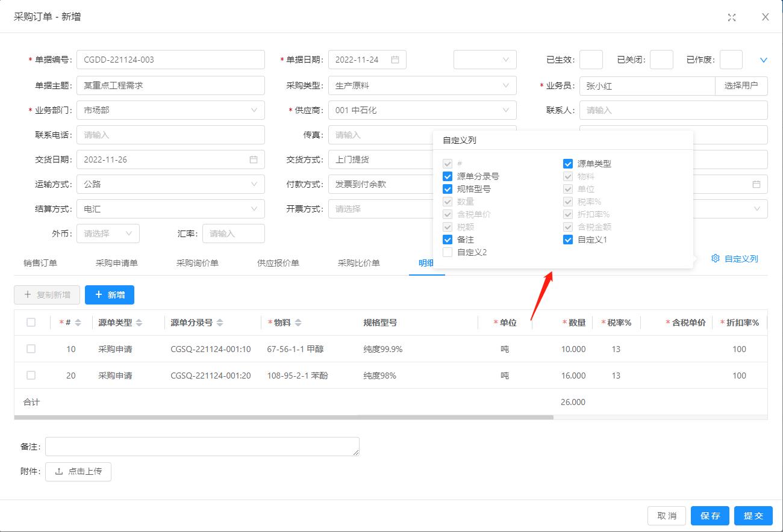Expand more fields with the blue chevron top right
The height and width of the screenshot is (532, 783).
point(764,60)
